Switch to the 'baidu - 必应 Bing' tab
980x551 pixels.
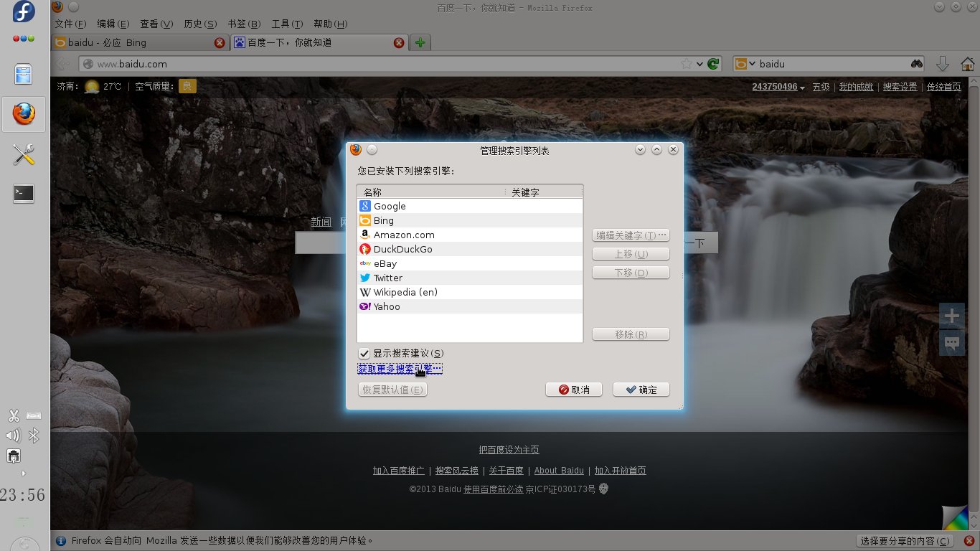pos(140,43)
